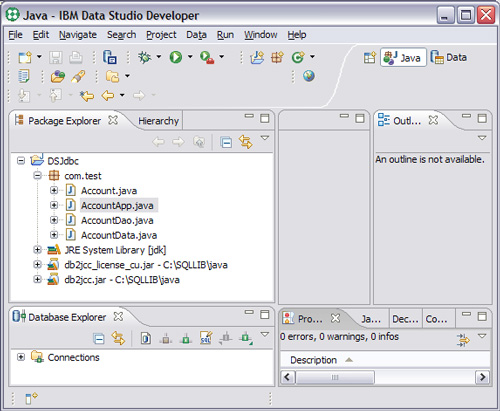Screen dimensions: 500x411
Task: Click the Save disk icon
Action: pyautogui.click(x=56, y=57)
